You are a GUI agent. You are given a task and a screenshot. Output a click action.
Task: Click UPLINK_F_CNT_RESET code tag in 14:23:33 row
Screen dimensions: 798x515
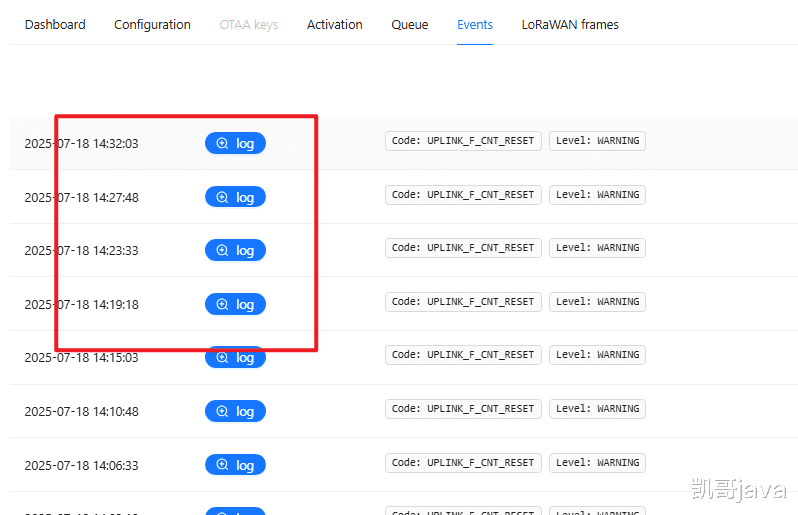point(463,248)
